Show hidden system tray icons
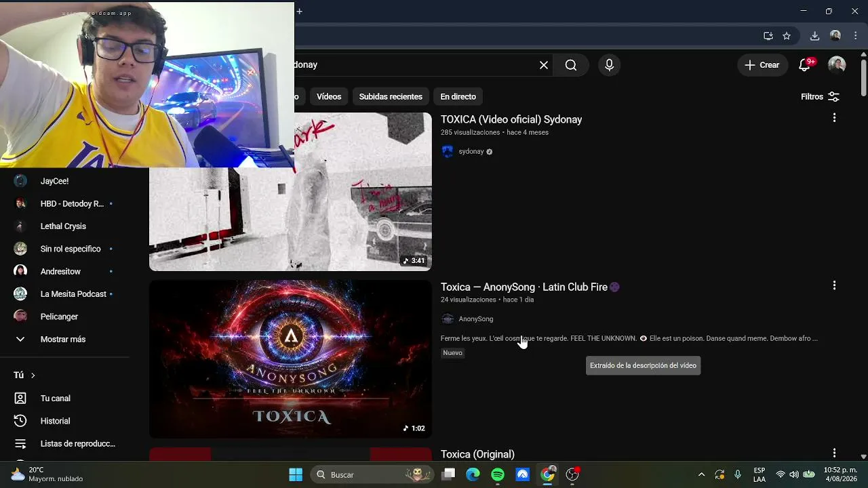Screen dimensions: 868x488 pos(701,474)
